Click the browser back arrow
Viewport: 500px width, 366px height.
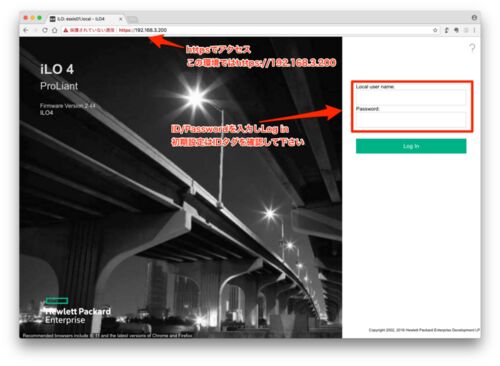(x=26, y=30)
